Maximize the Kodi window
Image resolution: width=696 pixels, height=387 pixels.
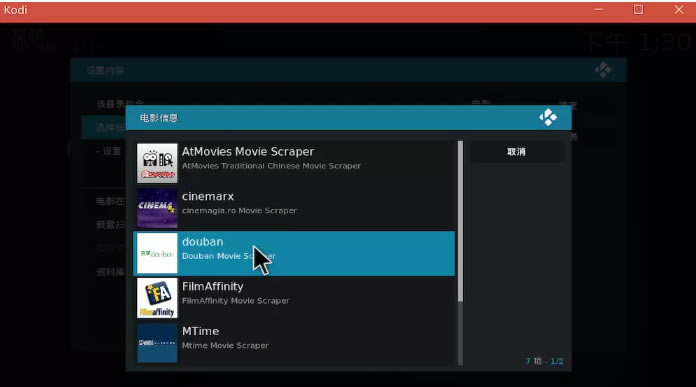click(x=638, y=10)
